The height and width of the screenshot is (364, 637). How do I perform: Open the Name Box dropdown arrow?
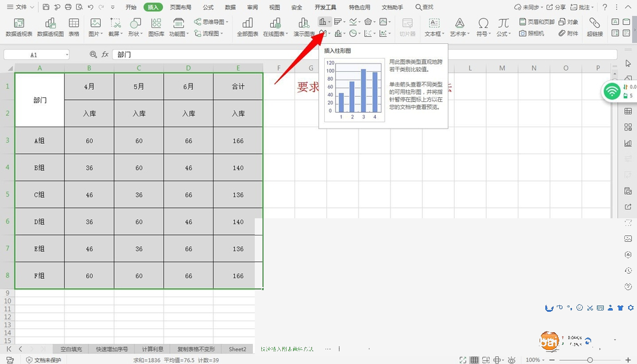coord(67,54)
